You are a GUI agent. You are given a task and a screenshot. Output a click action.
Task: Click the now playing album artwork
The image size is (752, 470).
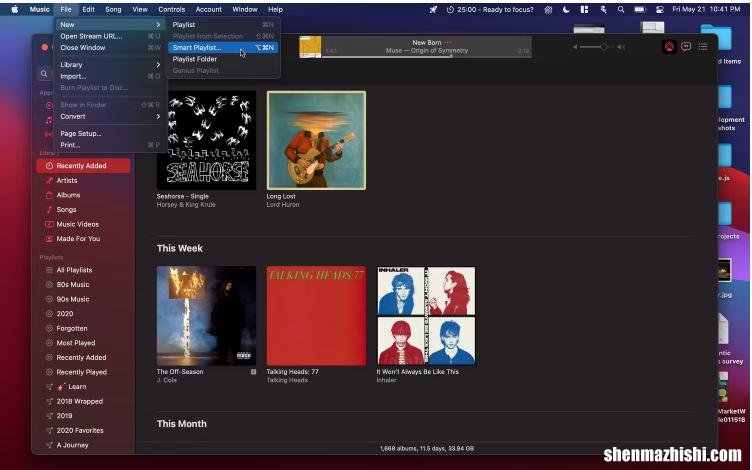(310, 47)
